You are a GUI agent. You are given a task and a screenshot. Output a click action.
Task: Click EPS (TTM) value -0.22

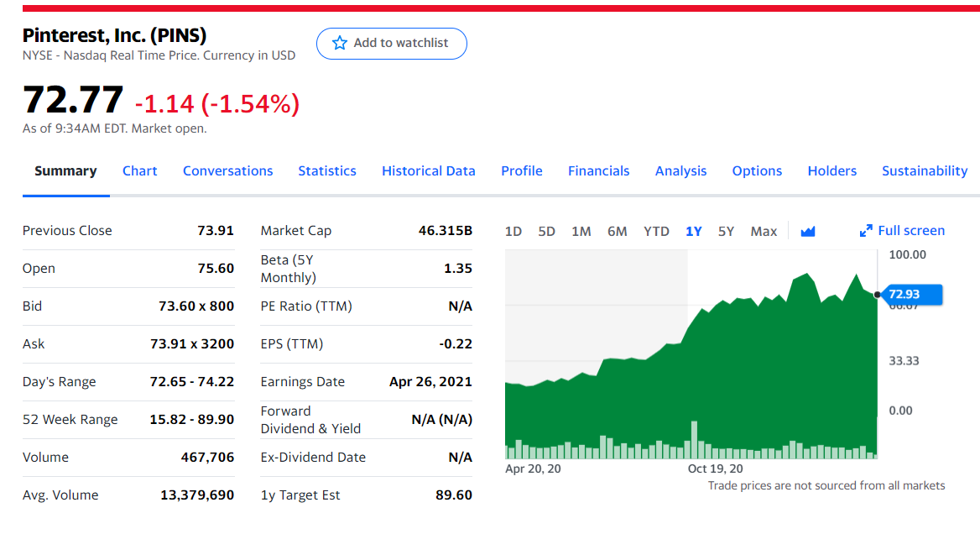click(x=455, y=344)
